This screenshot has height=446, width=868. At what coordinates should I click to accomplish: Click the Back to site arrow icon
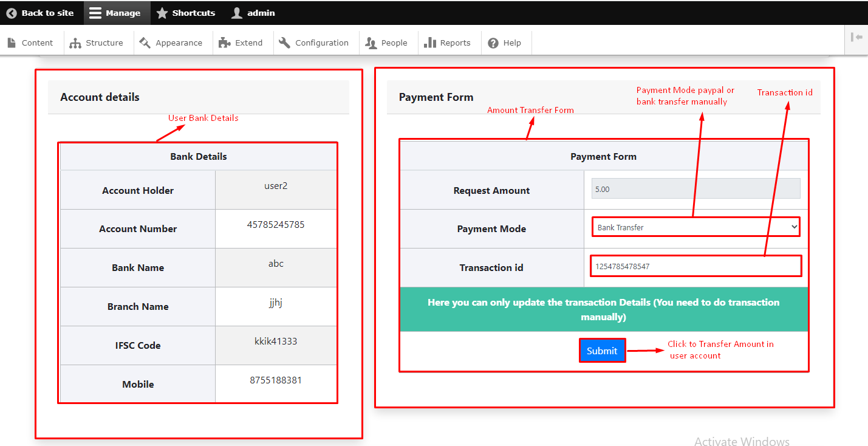tap(12, 13)
